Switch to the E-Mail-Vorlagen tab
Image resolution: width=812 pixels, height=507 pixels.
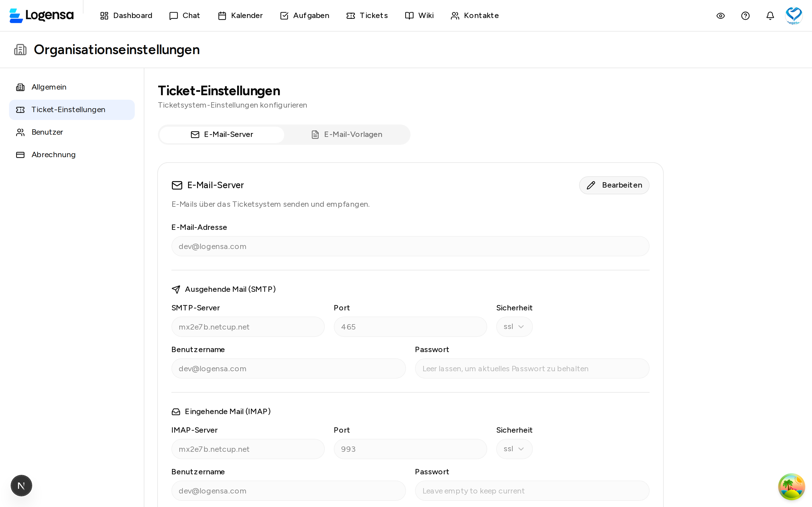(347, 134)
